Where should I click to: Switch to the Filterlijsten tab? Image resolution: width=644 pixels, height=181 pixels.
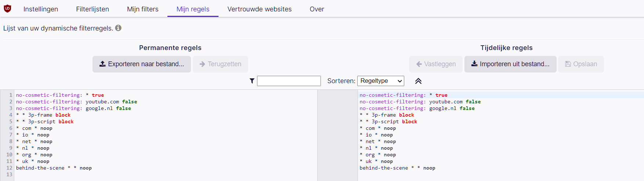coord(93,9)
